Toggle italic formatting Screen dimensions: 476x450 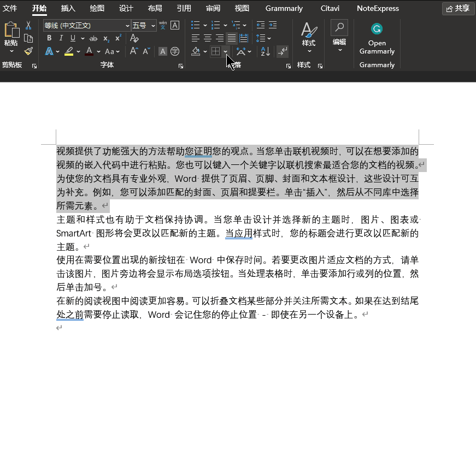point(61,38)
